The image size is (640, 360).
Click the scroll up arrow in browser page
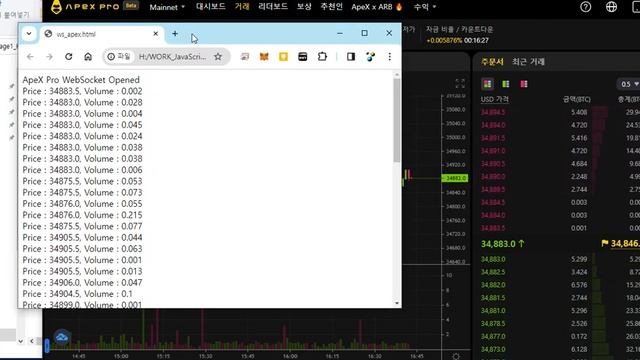pos(397,75)
